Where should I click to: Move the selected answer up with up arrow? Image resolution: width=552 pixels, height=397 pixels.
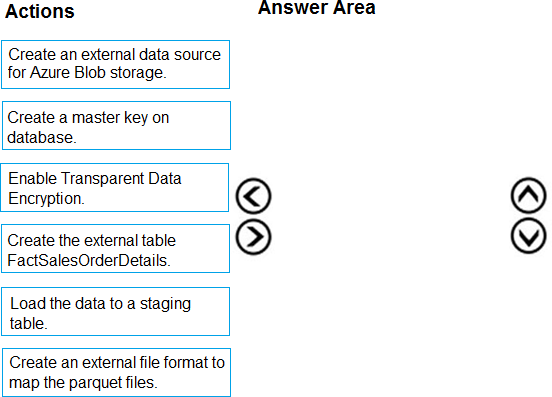click(528, 195)
